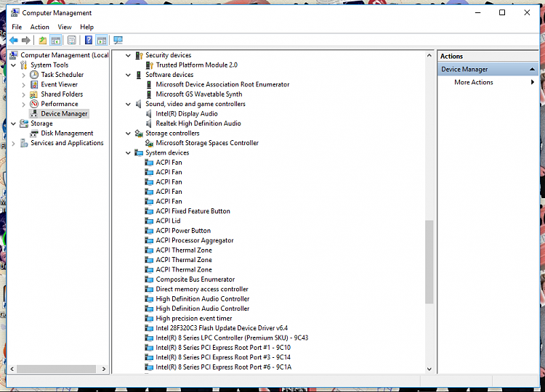Open the Help menu

pyautogui.click(x=87, y=27)
